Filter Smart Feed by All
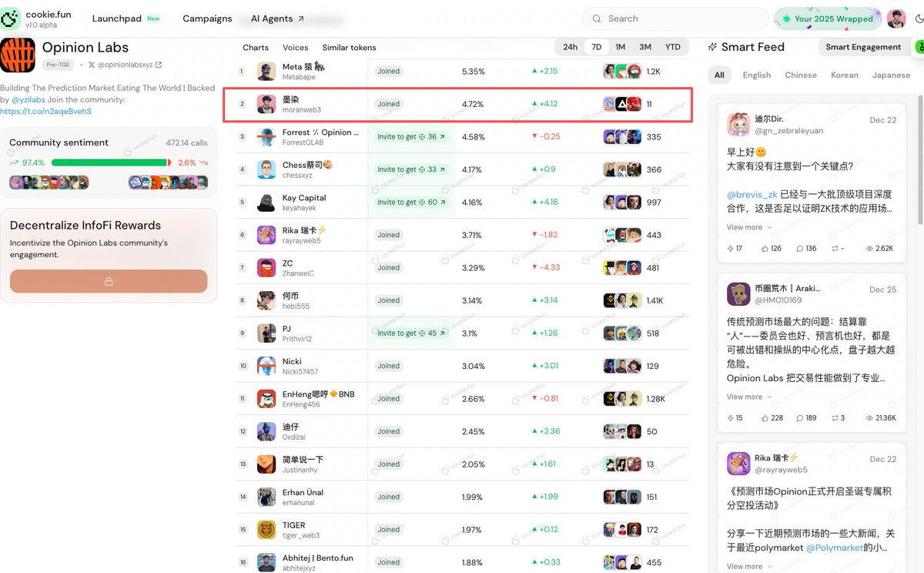The image size is (924, 573). point(719,75)
